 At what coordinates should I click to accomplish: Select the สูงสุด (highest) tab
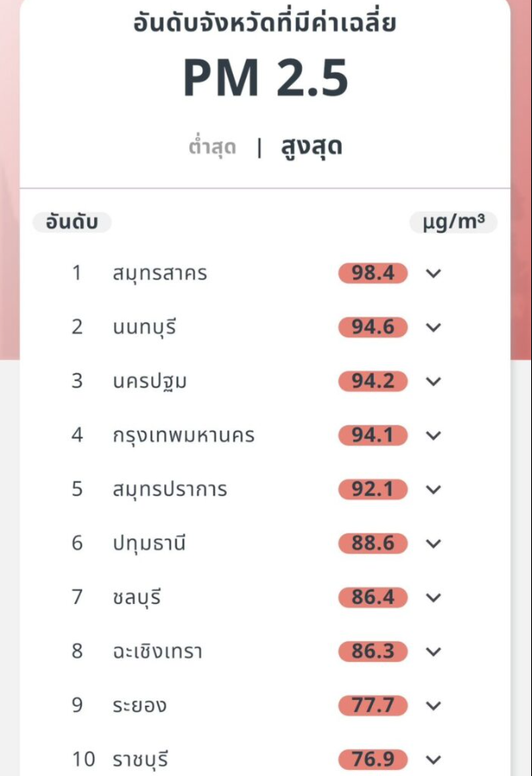point(311,147)
